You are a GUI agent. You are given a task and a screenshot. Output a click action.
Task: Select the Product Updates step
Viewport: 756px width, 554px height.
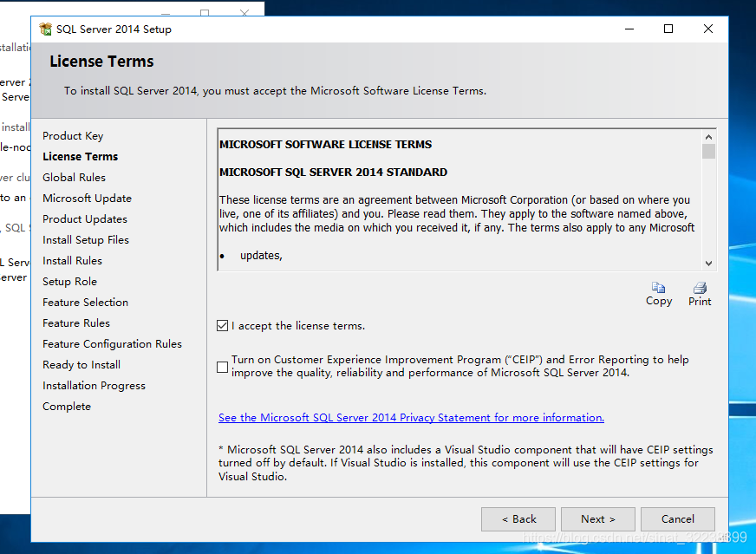(x=85, y=218)
